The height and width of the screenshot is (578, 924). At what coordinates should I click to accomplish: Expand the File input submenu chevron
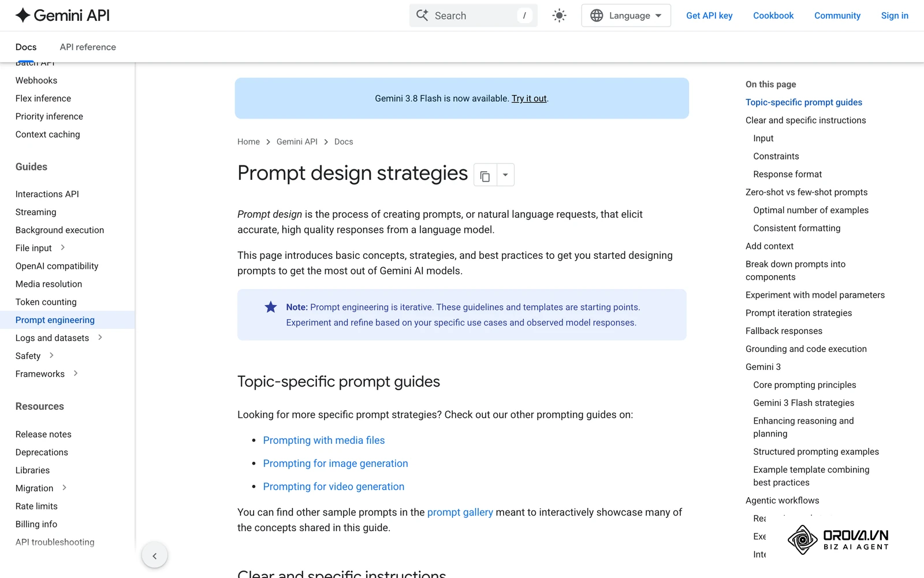[x=63, y=247]
